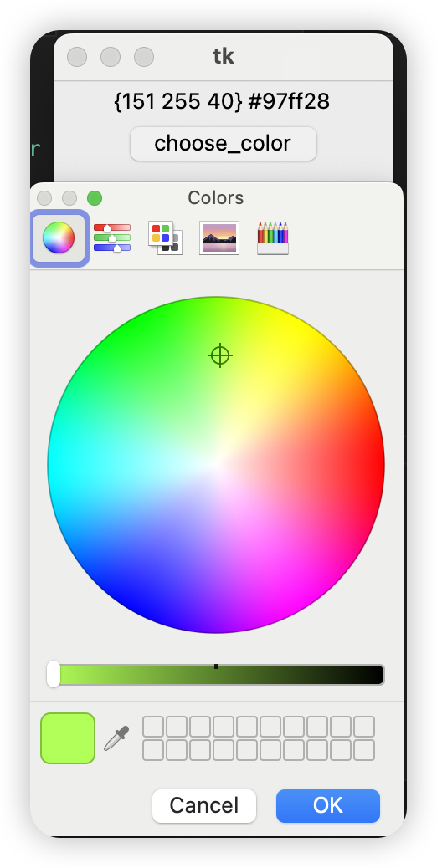This screenshot has height=868, width=437.
Task: Select the last saved color slot in bottom row
Action: click(364, 750)
